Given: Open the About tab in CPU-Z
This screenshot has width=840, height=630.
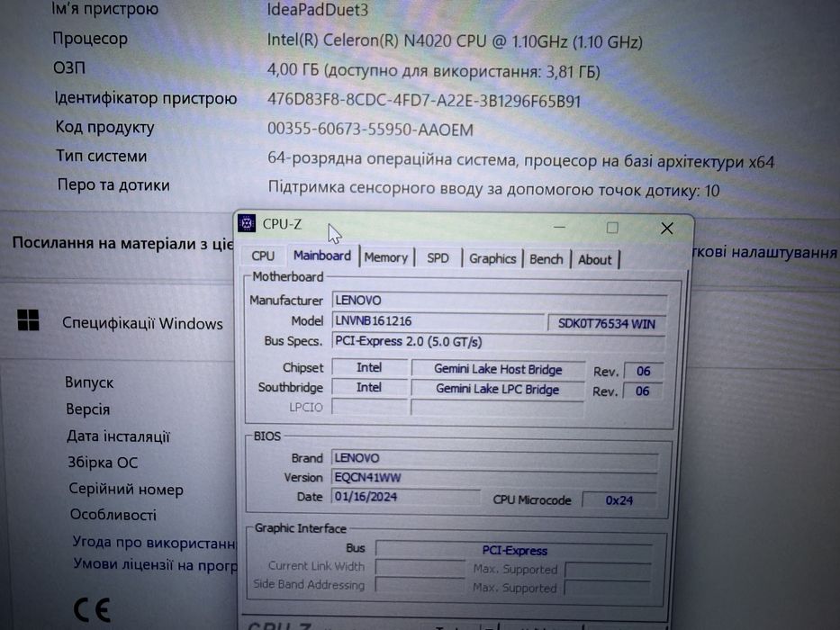Looking at the screenshot, I should (x=594, y=260).
